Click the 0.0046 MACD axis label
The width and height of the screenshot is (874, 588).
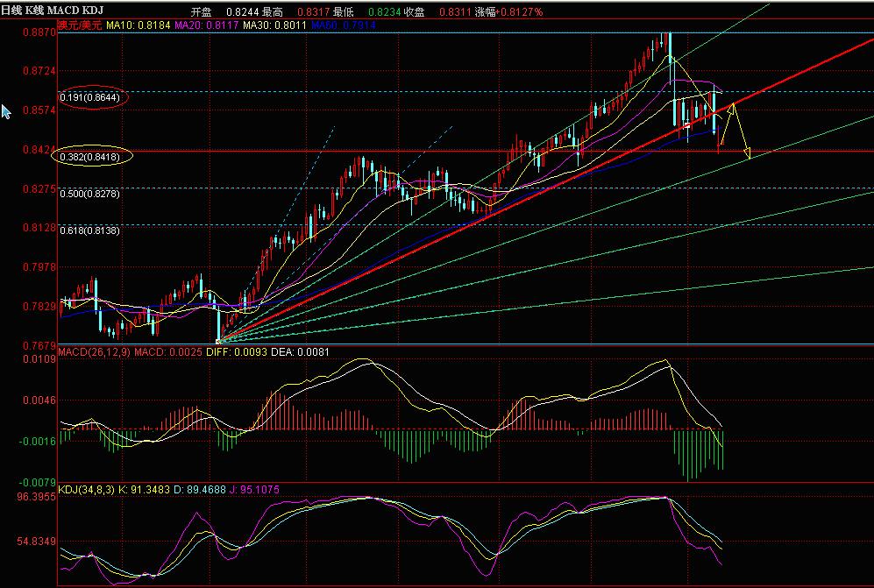click(39, 400)
